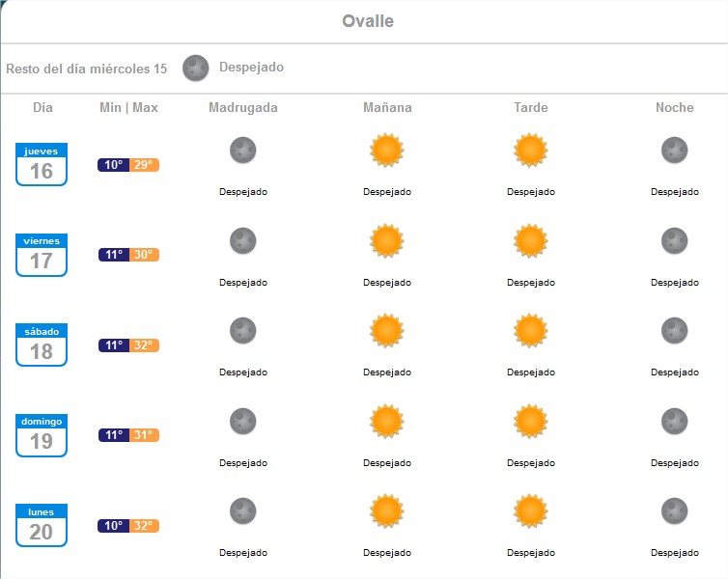Click Thursday 16 night moon icon
Image resolution: width=728 pixels, height=579 pixels.
(674, 151)
